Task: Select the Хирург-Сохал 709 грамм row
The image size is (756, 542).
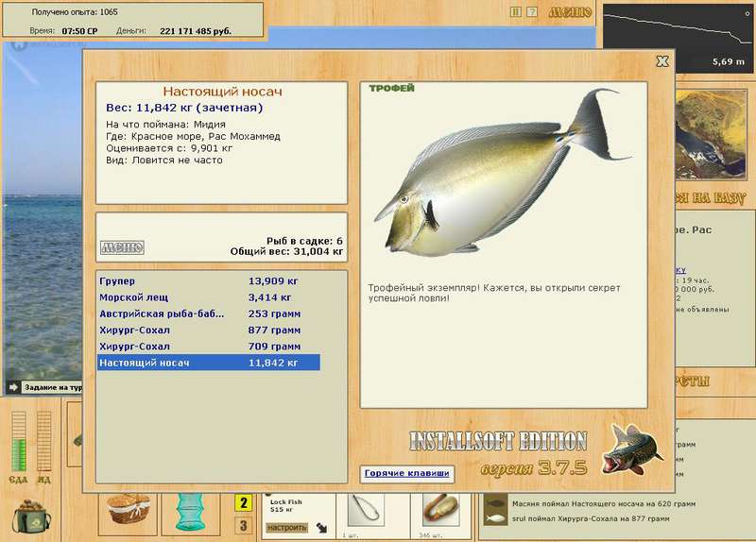Action: pos(209,347)
